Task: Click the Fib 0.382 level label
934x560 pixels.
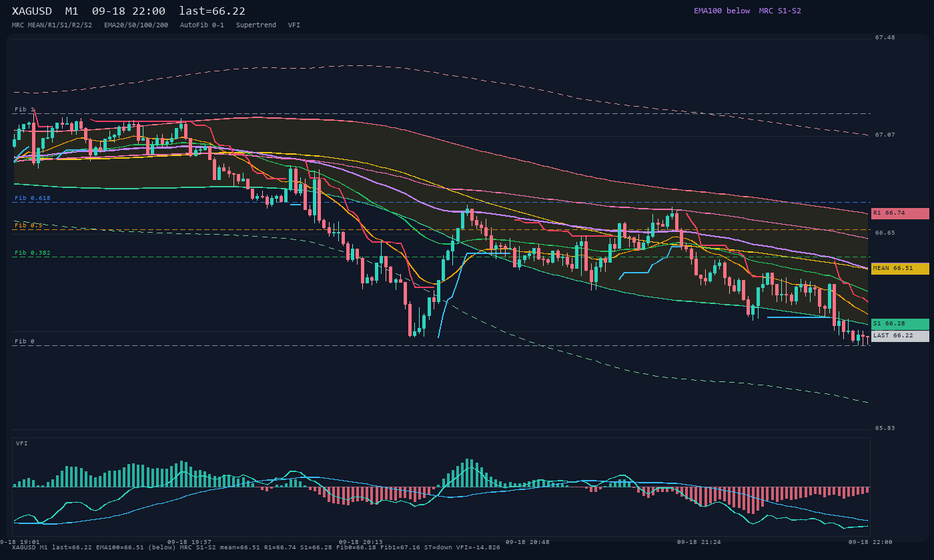Action: tap(33, 253)
